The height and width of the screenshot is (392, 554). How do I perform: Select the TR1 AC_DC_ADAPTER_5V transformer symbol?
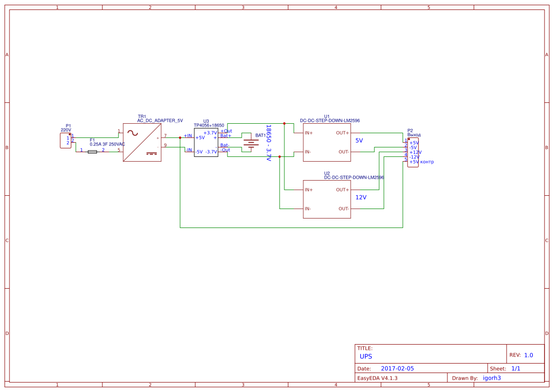[x=142, y=142]
